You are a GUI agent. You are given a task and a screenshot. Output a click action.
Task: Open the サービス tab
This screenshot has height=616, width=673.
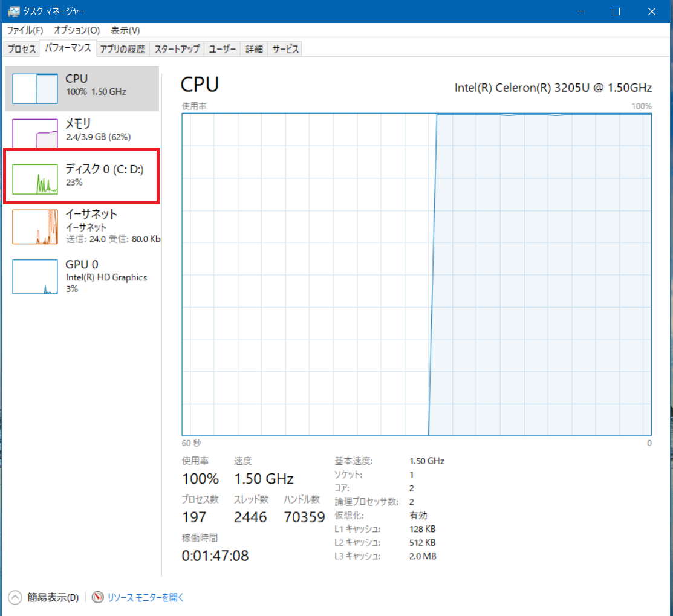click(285, 50)
